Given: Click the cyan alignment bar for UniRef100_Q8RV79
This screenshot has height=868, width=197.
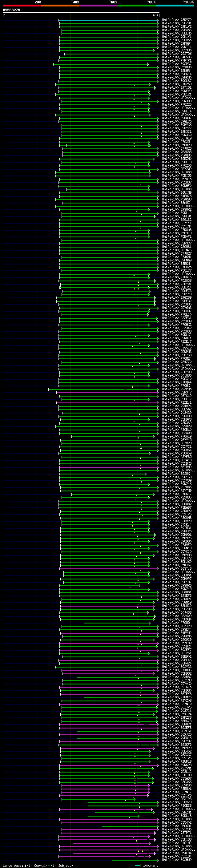Looking at the screenshot, I should pos(108,20).
